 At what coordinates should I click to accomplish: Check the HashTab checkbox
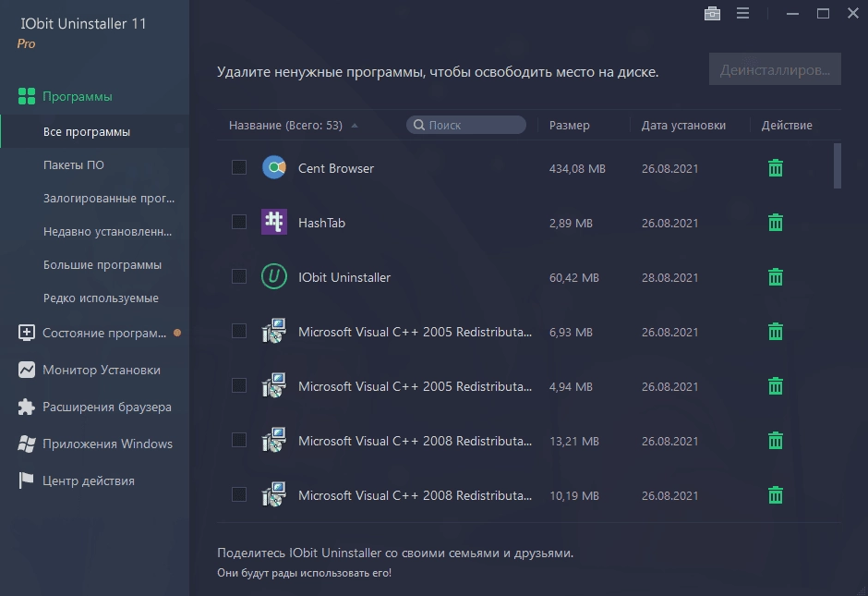click(239, 222)
